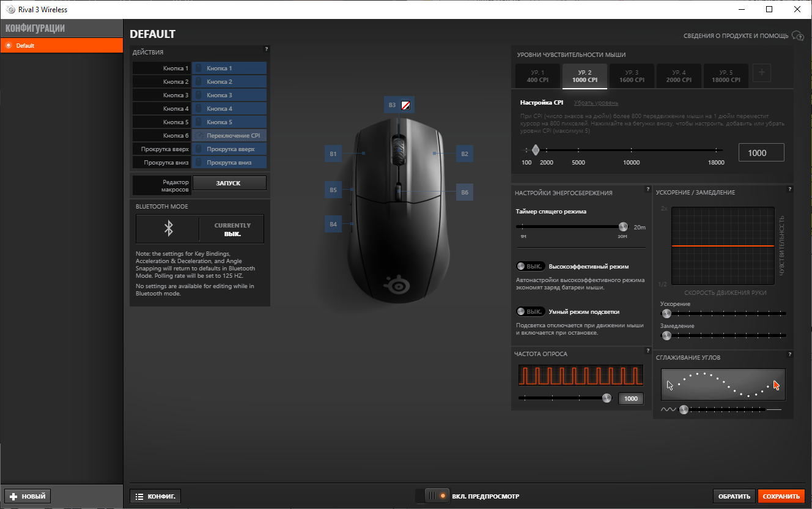
Task: Open the binding dropdown for Кнопка 2
Action: click(x=229, y=82)
